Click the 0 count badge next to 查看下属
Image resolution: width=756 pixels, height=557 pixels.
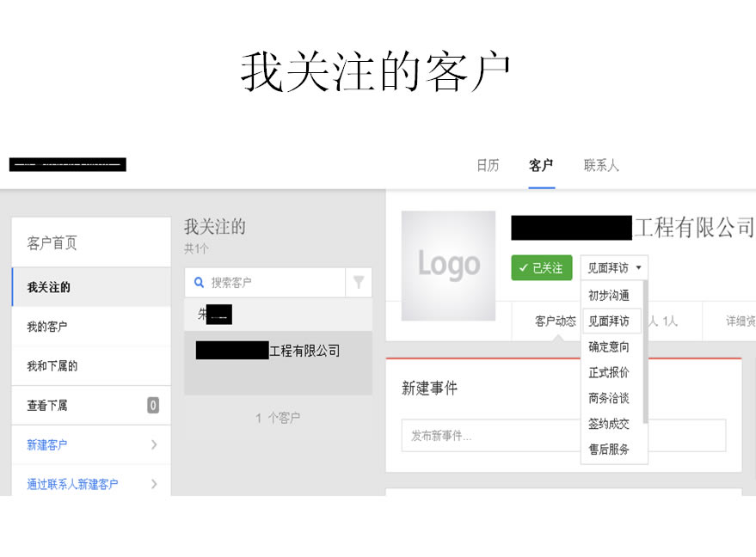click(152, 405)
